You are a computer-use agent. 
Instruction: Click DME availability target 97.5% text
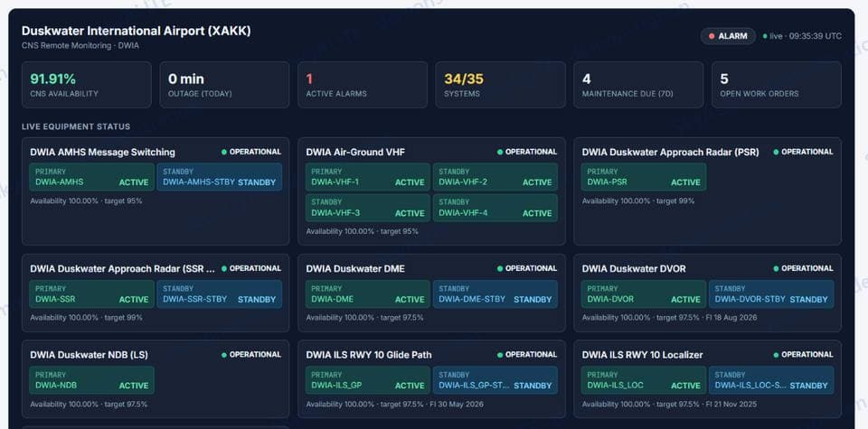[x=364, y=318]
